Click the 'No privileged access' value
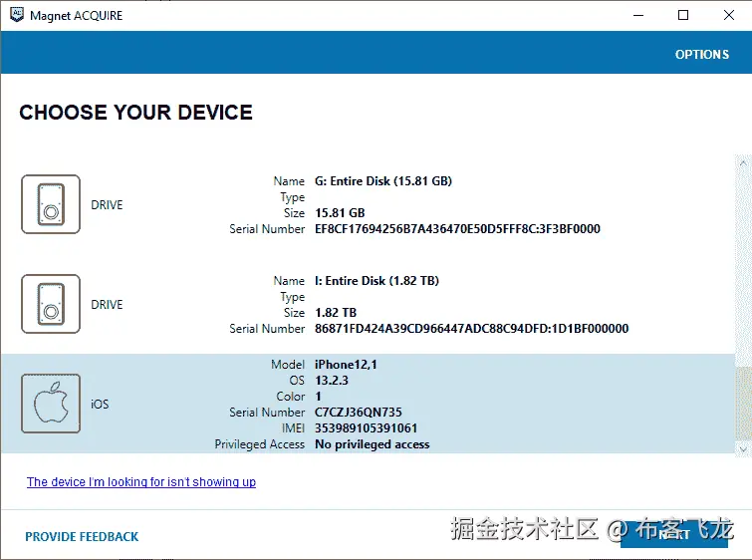 point(373,444)
